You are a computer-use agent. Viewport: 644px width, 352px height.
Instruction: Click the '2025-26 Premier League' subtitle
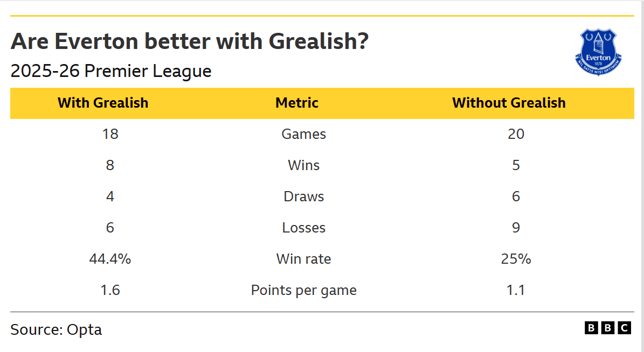click(x=111, y=71)
